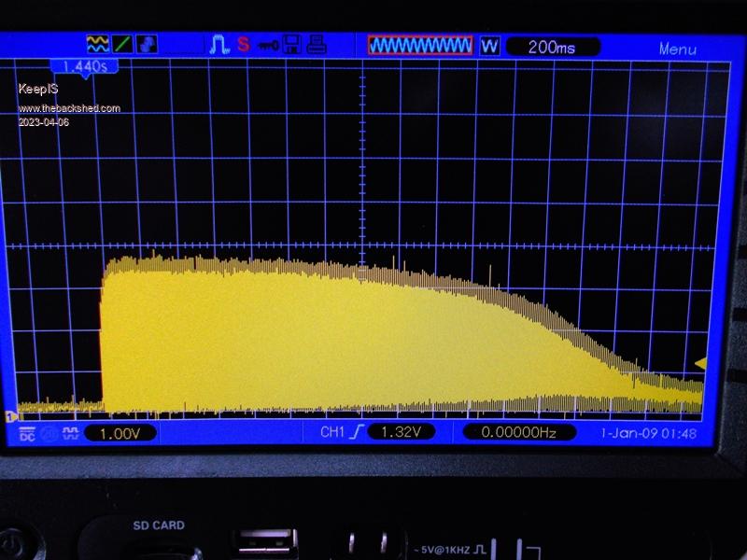
Task: Select the 200ms timebase readout
Action: click(x=552, y=47)
